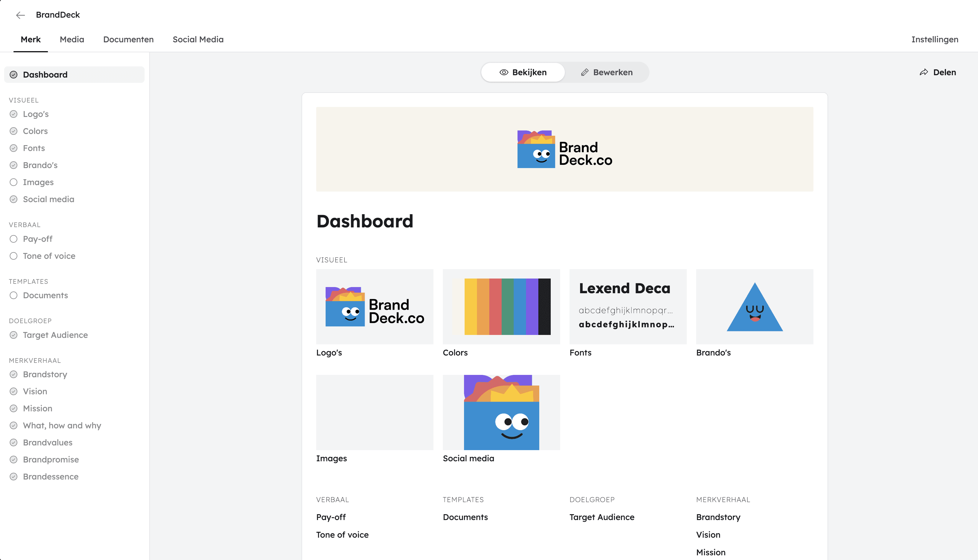Open Instellingen in the top right
Image resolution: width=978 pixels, height=560 pixels.
point(935,39)
